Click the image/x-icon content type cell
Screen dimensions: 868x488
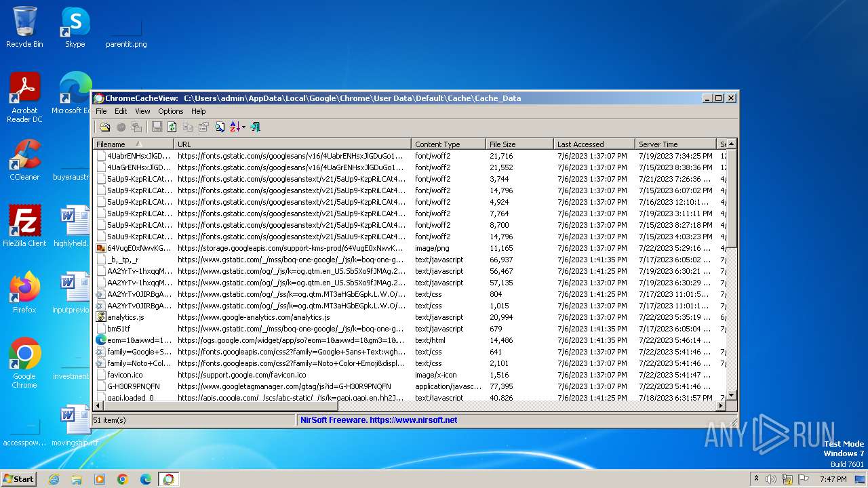coord(436,375)
